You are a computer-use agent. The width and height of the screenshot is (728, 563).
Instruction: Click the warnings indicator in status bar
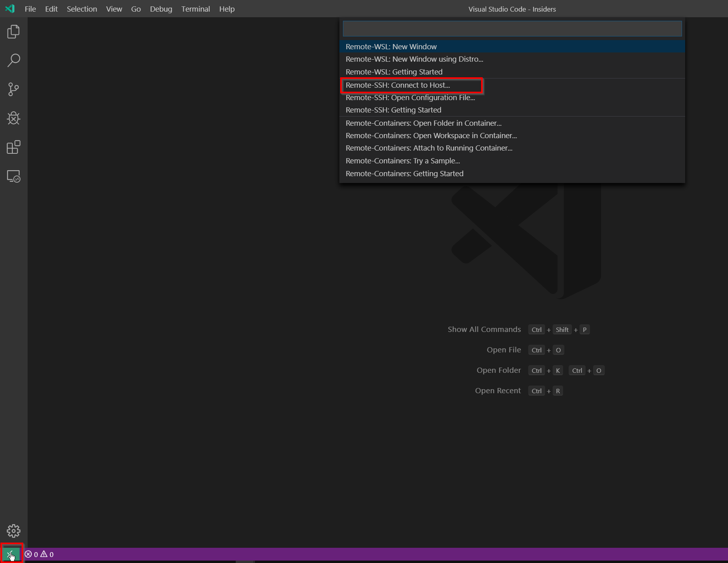[47, 554]
